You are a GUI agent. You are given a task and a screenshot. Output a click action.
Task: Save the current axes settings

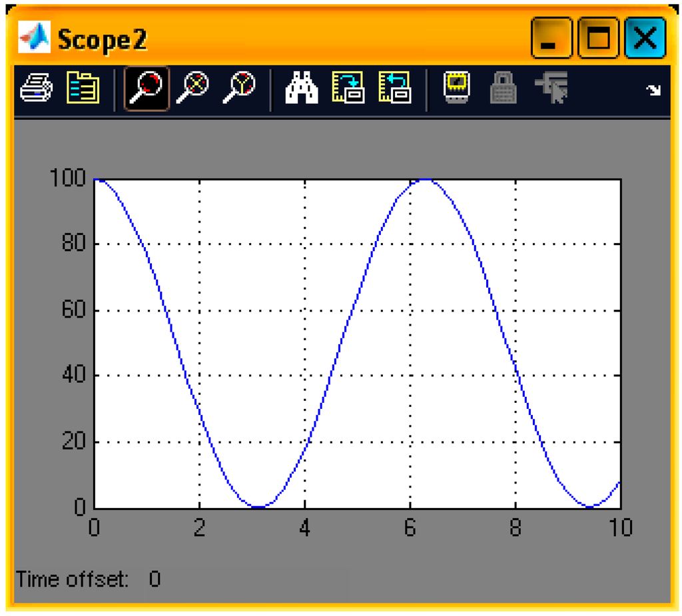[348, 88]
